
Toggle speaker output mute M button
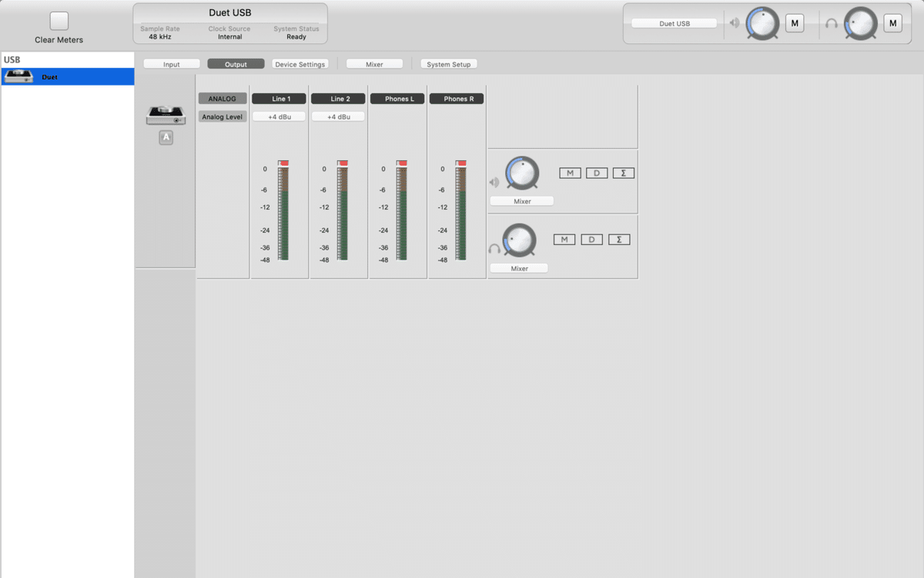(570, 173)
